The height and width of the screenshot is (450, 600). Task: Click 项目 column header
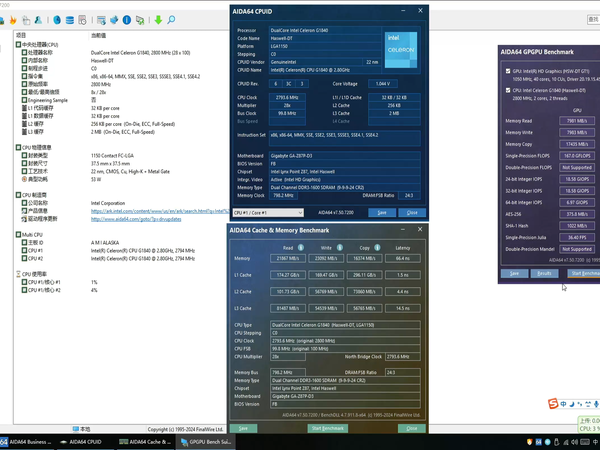tap(21, 36)
